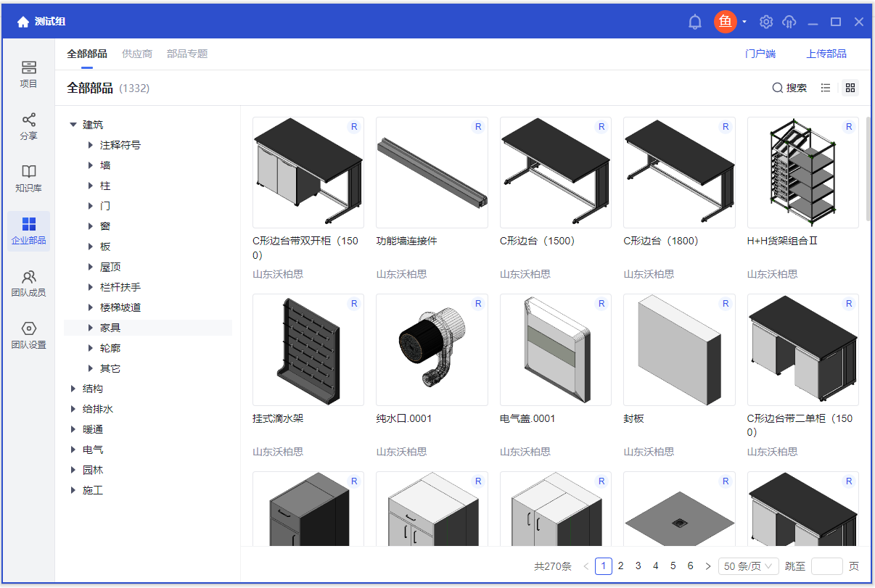Screen dimensions: 875x588
Task: Open the 团队成员 team members page
Action: click(28, 283)
